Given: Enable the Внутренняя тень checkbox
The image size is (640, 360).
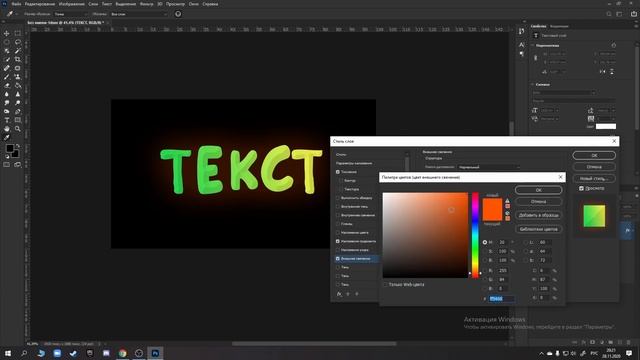Looking at the screenshot, I should (338, 207).
